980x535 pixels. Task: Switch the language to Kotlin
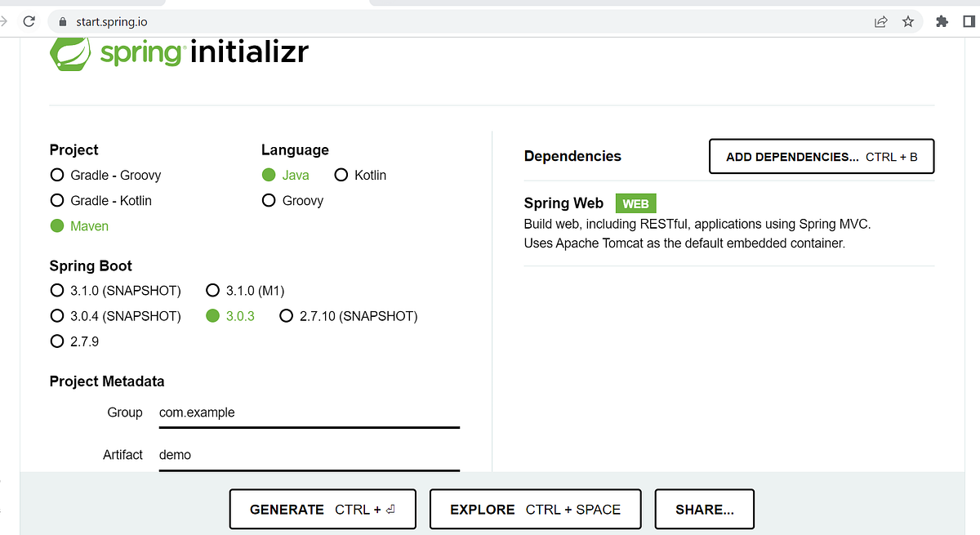[x=341, y=175]
